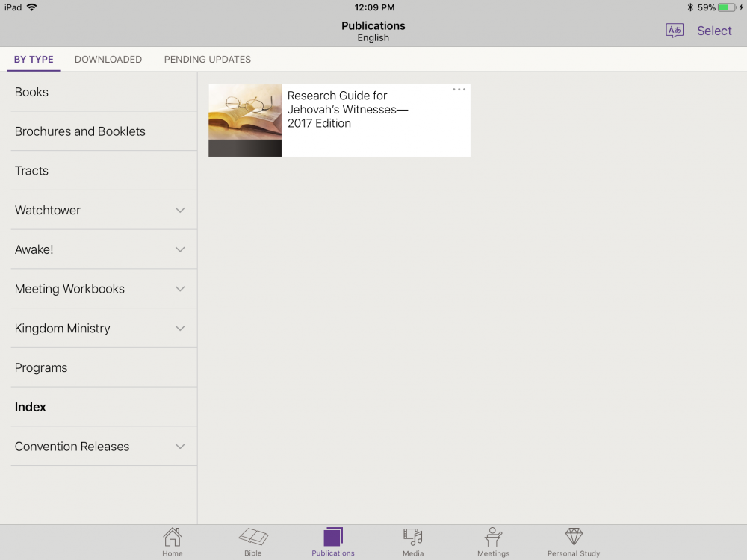Screen dimensions: 747x560
Task: Expand Convention Releases chevron
Action: point(180,447)
